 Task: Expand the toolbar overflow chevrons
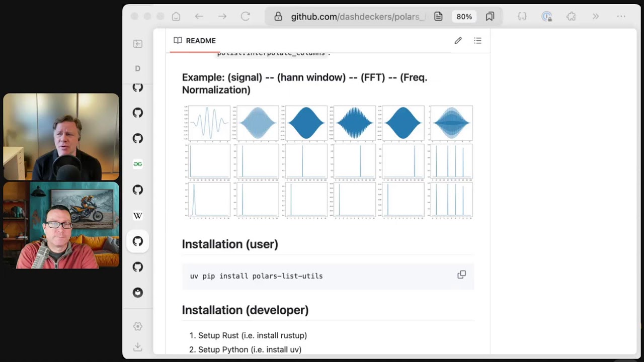click(596, 17)
